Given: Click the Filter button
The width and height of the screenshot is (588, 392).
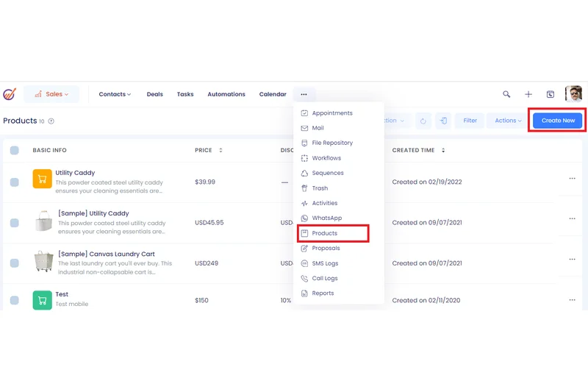Looking at the screenshot, I should tap(470, 121).
